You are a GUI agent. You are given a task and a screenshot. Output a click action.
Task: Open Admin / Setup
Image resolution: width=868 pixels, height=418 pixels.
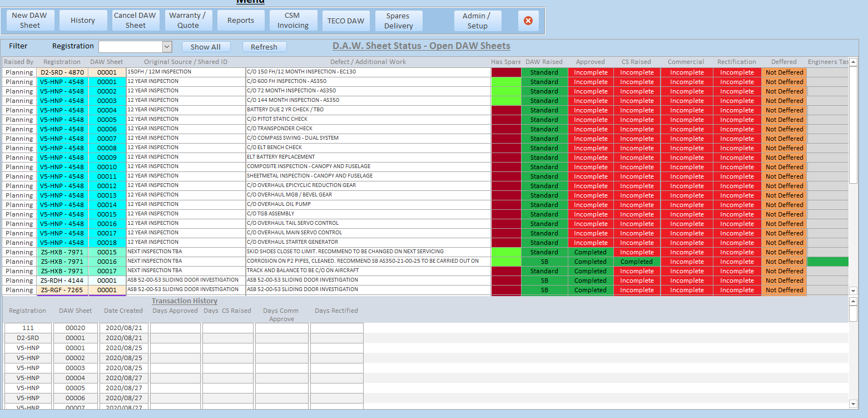tap(478, 21)
